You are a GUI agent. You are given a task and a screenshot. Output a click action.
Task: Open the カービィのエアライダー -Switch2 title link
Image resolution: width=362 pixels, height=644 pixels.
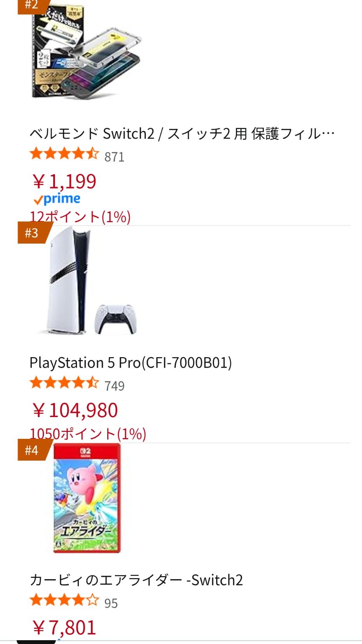[x=136, y=580]
